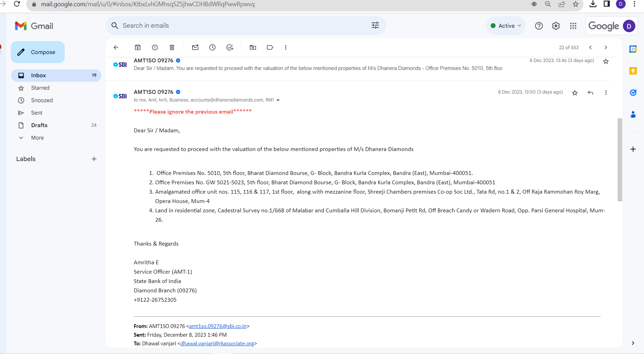Open the Snoozed folder
The height and width of the screenshot is (354, 644).
pos(56,100)
